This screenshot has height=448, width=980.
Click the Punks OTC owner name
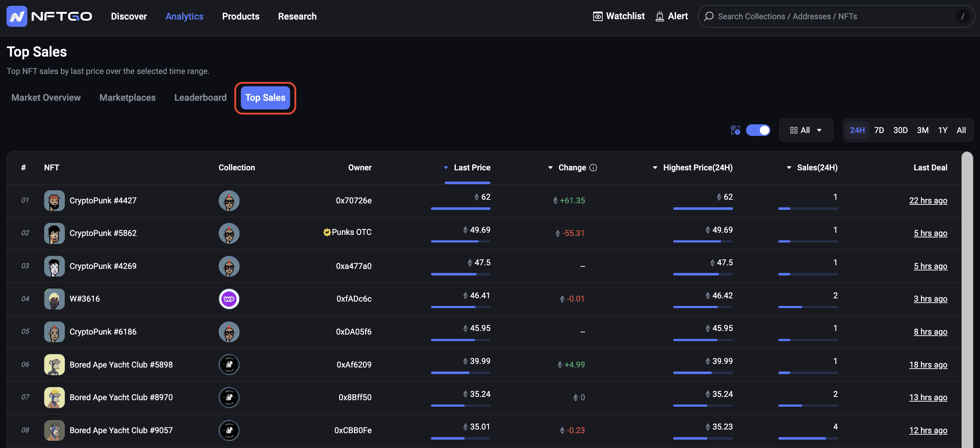coord(352,232)
